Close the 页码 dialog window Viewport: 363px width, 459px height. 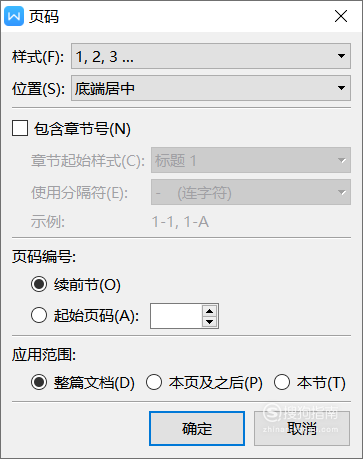click(341, 16)
